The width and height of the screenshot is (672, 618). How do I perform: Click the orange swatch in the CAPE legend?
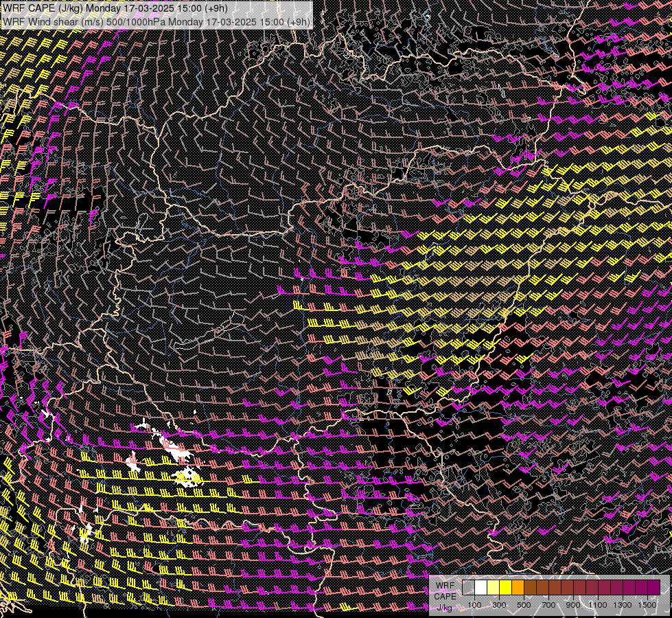(518, 588)
